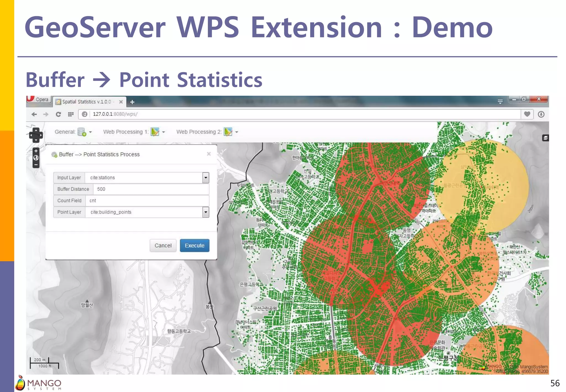Click the Buffer Point Statistics title icon
566x392 pixels.
[54, 155]
